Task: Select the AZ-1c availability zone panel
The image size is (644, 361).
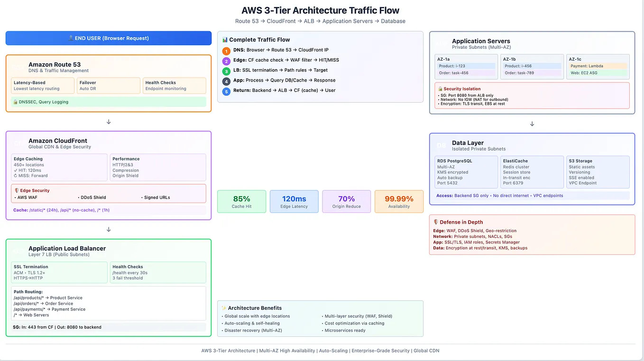Action: [598, 65]
